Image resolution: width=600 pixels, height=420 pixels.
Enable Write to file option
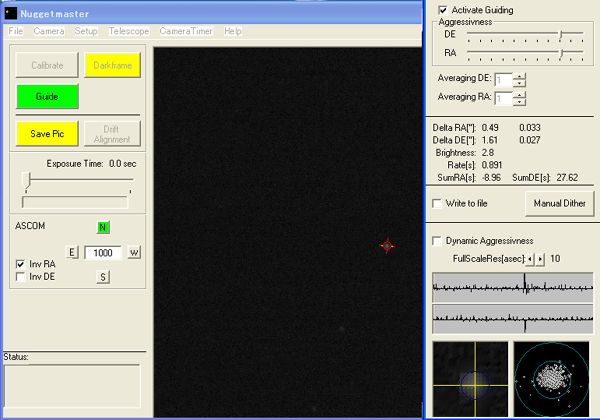(x=436, y=204)
